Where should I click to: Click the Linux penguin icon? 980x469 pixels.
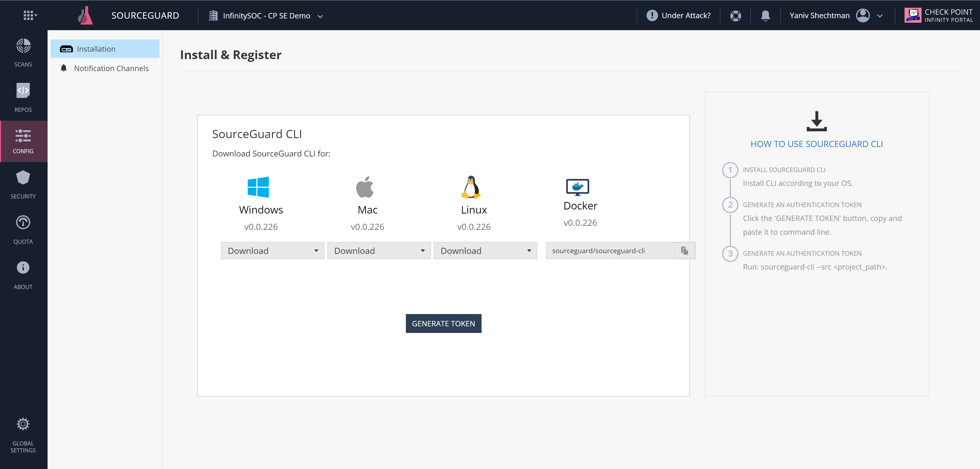coord(471,187)
